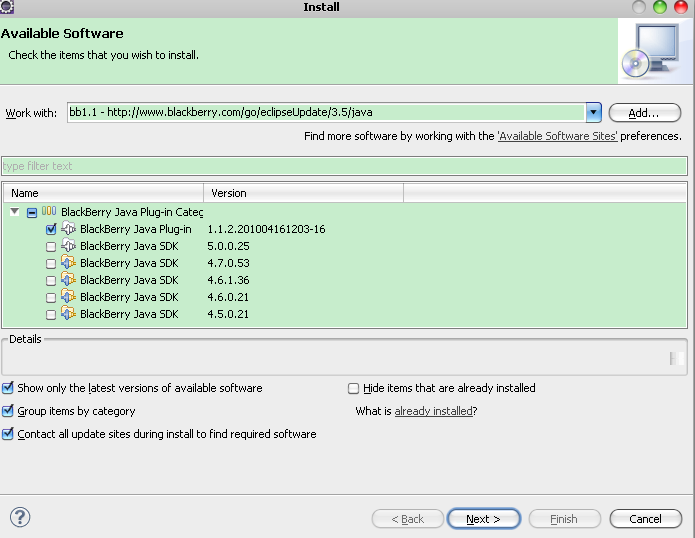Uncheck Group items by category

click(x=8, y=411)
